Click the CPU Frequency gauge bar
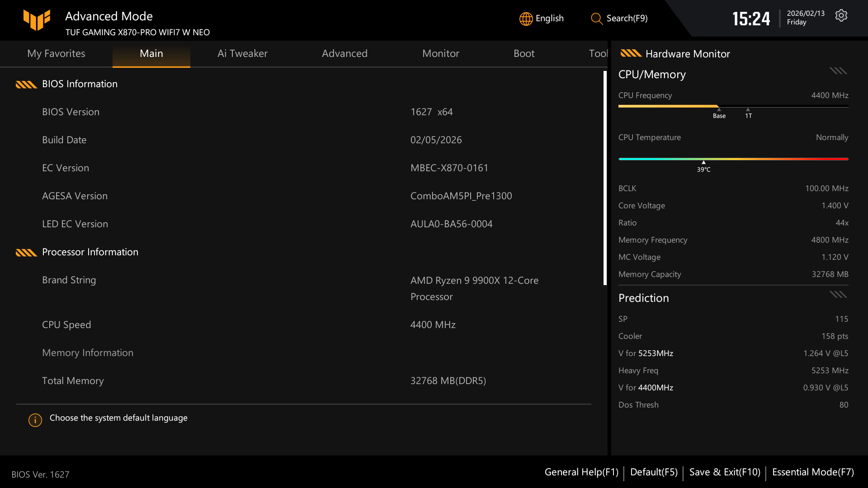 click(732, 106)
